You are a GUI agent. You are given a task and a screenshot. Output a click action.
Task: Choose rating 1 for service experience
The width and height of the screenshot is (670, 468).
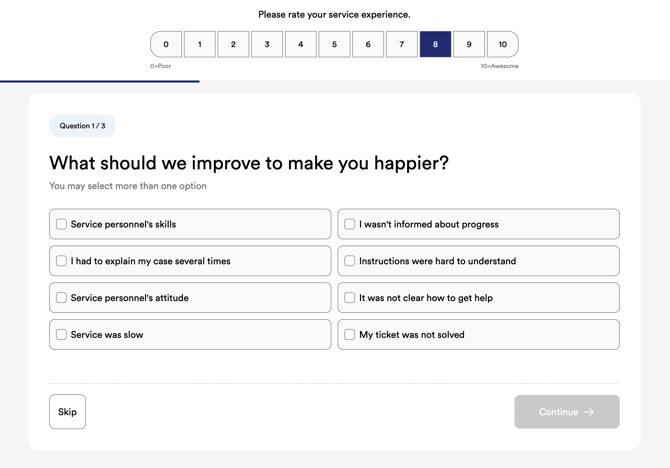[200, 44]
